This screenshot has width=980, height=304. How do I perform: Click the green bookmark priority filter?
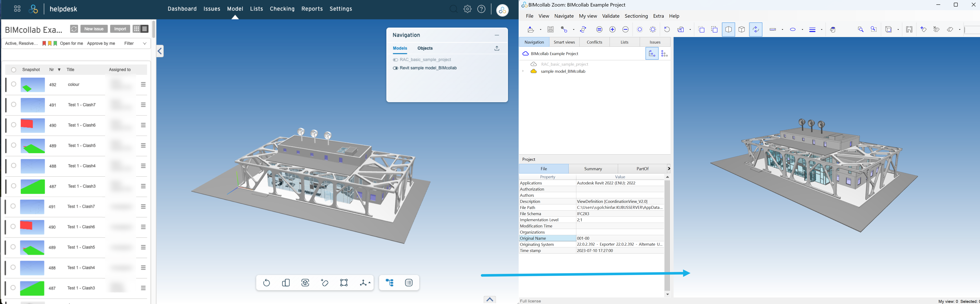point(56,44)
